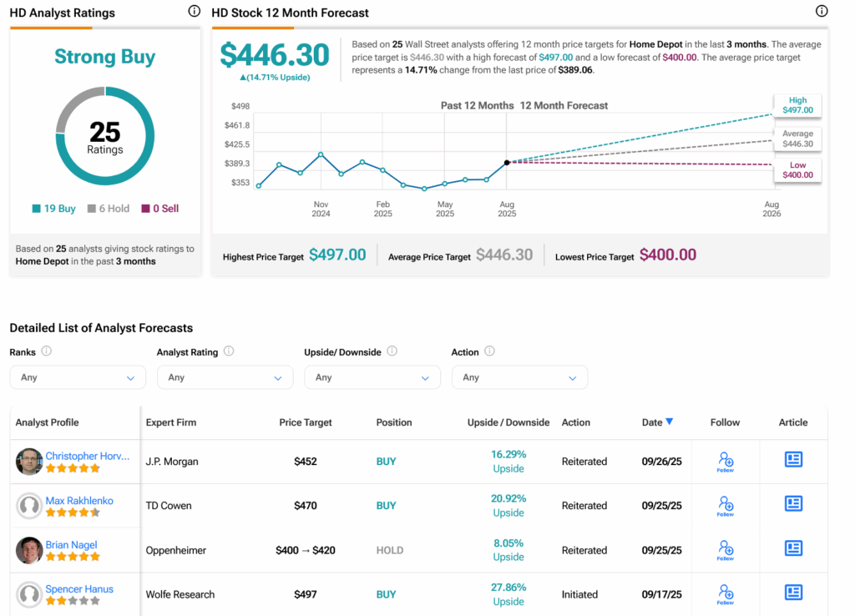Open the Ranks dropdown filter
Viewport: 855px width, 616px height.
coord(77,377)
